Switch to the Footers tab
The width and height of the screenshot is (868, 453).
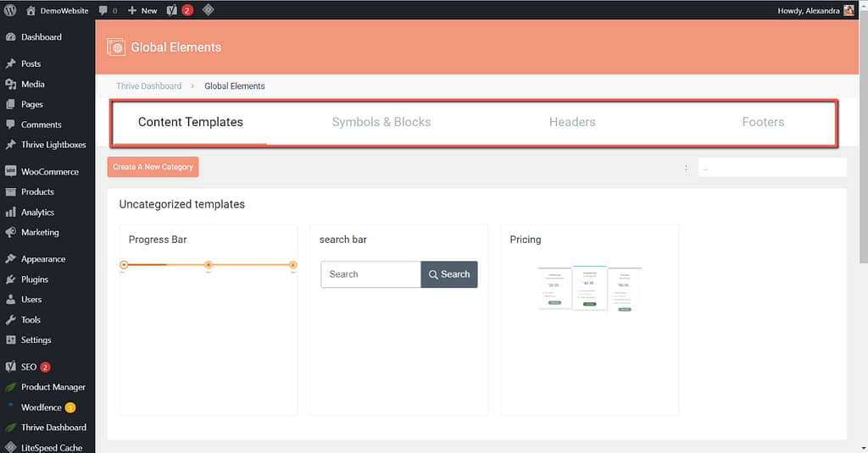763,122
